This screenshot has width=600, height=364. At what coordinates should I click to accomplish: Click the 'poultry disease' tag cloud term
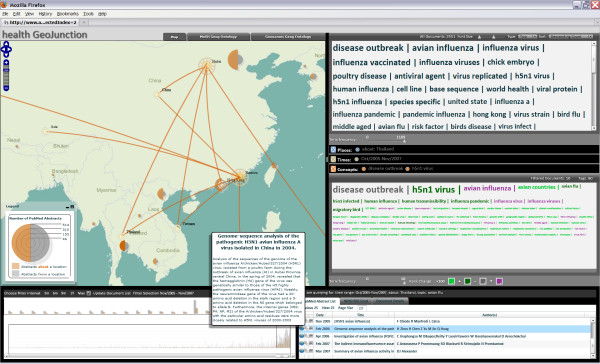(359, 76)
